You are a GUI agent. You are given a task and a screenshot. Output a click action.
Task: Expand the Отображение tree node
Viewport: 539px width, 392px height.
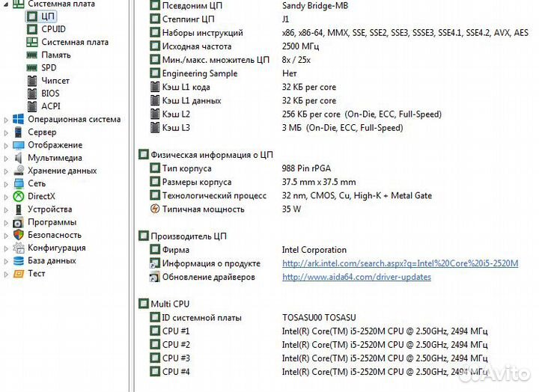coord(6,146)
